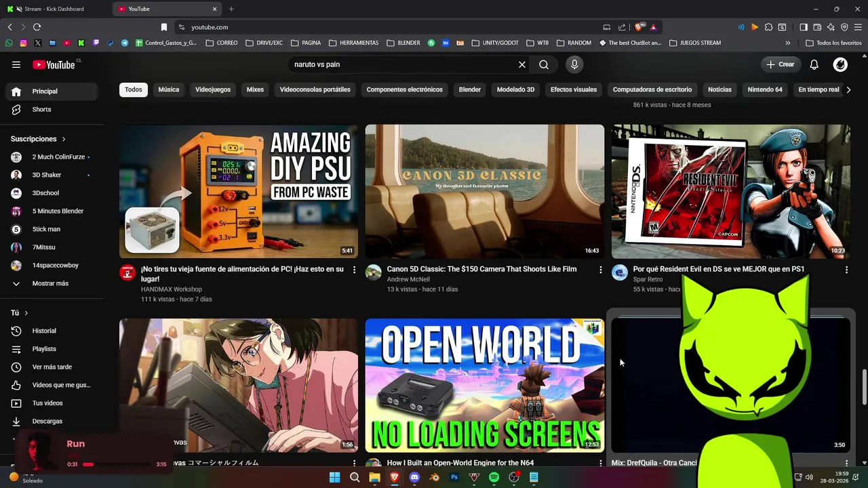Select the Nintendo 64 filter chip

click(765, 89)
